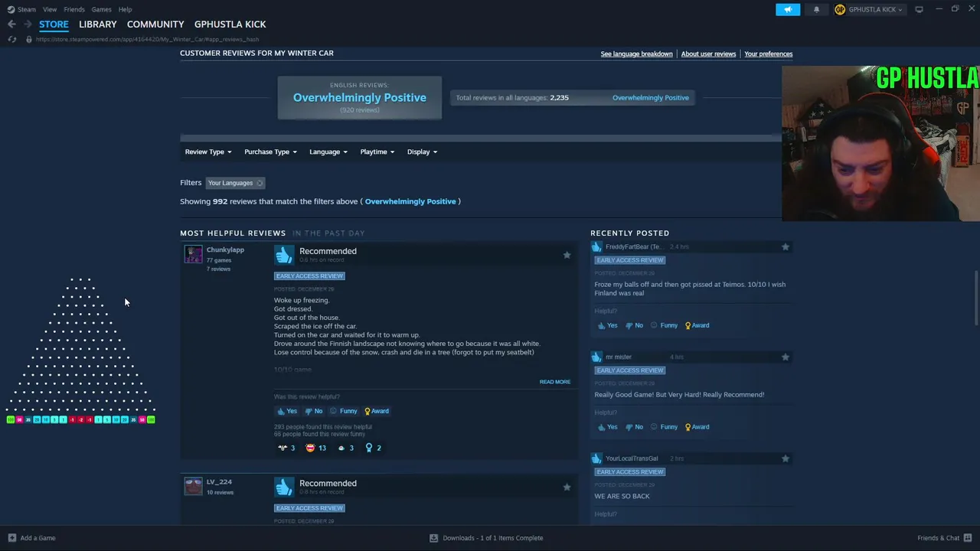Open the Chunkylapp profile name link
980x551 pixels.
[225, 250]
